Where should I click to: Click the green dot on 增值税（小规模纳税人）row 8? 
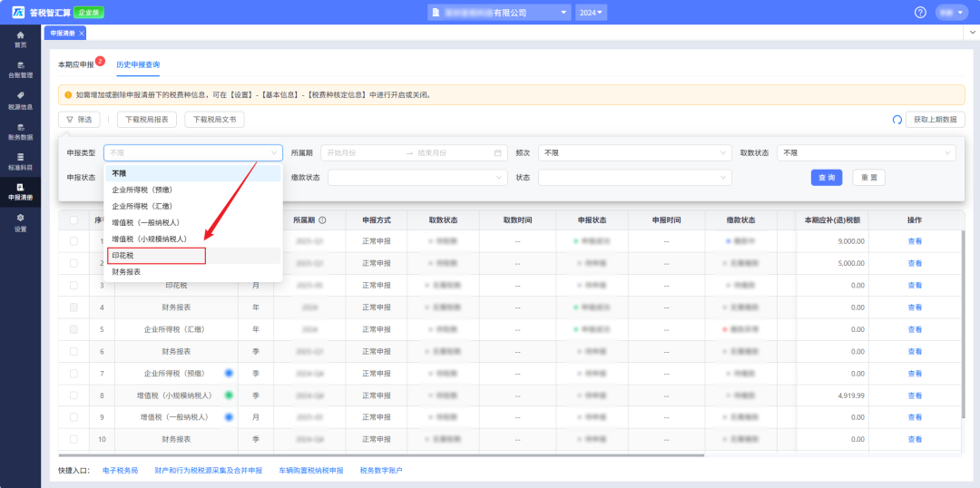tap(229, 395)
